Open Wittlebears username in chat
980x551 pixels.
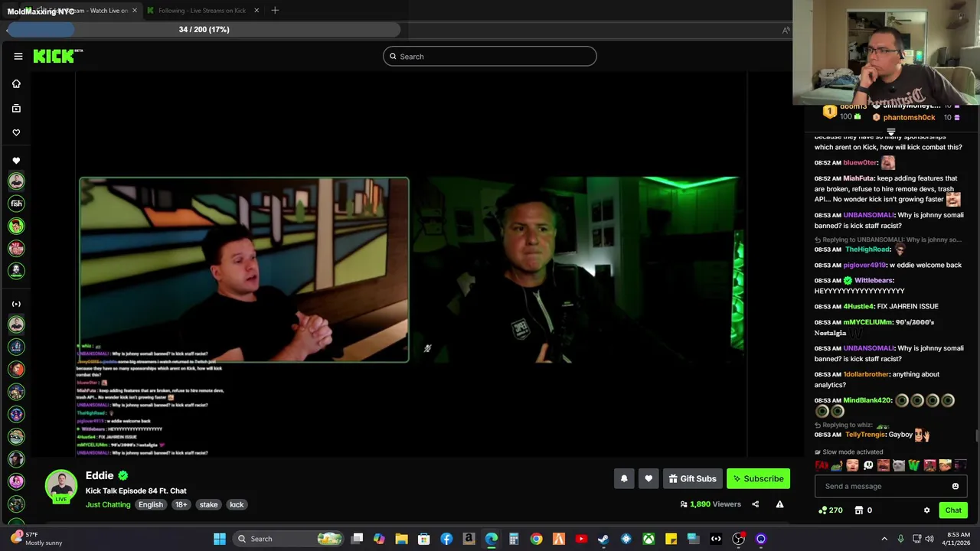click(x=874, y=280)
